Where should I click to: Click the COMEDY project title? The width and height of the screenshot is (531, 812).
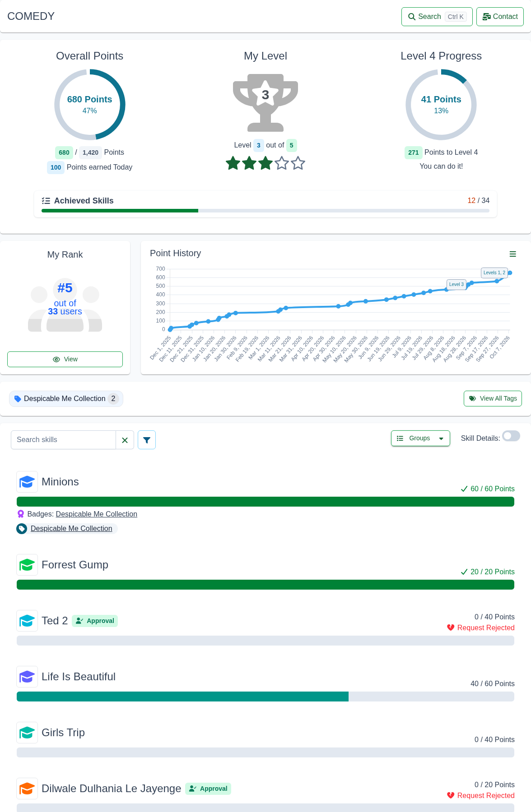pos(31,16)
